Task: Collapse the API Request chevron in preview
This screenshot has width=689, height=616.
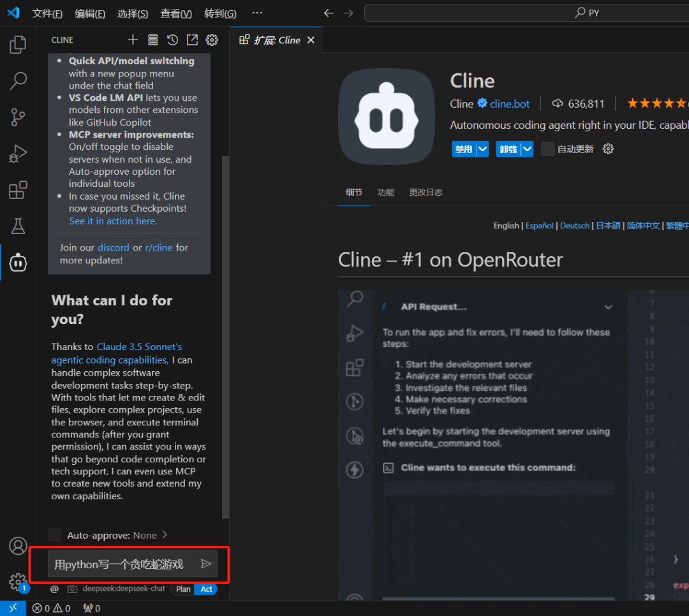Action: (608, 307)
